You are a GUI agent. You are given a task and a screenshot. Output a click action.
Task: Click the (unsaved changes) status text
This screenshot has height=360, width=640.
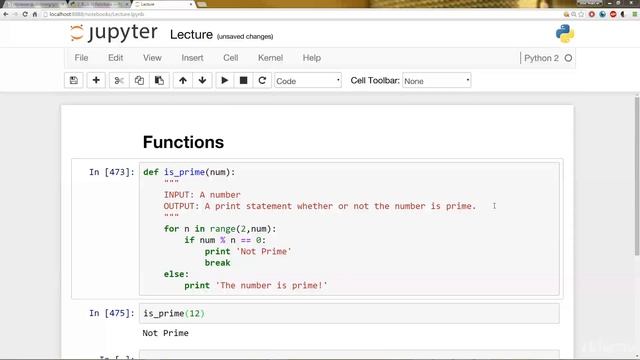click(245, 37)
